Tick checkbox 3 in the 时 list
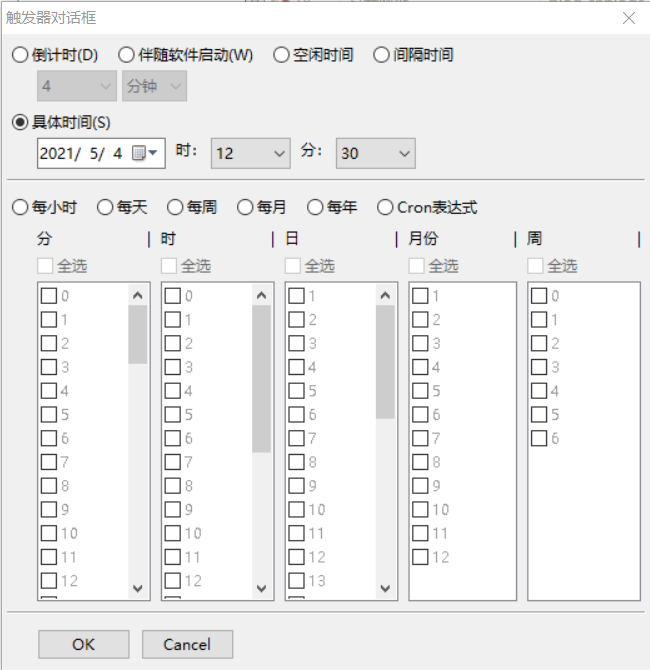 173,367
